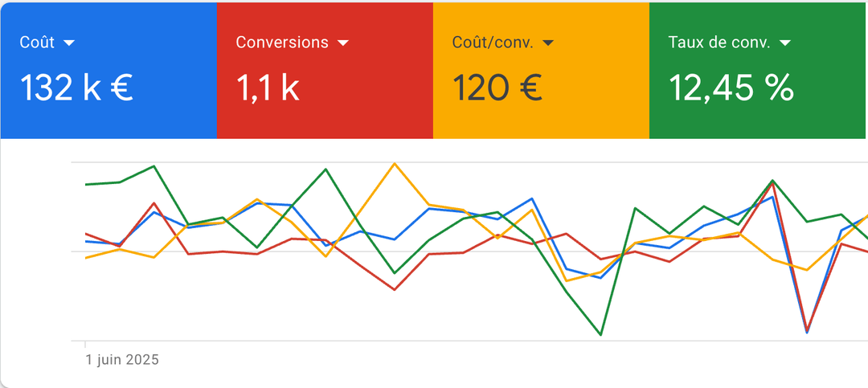Click the 12,45 % conversion rate value

click(x=731, y=87)
